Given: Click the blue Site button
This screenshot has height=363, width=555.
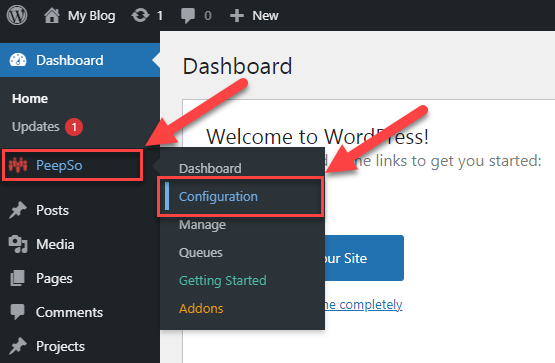Looking at the screenshot, I should click(x=364, y=258).
